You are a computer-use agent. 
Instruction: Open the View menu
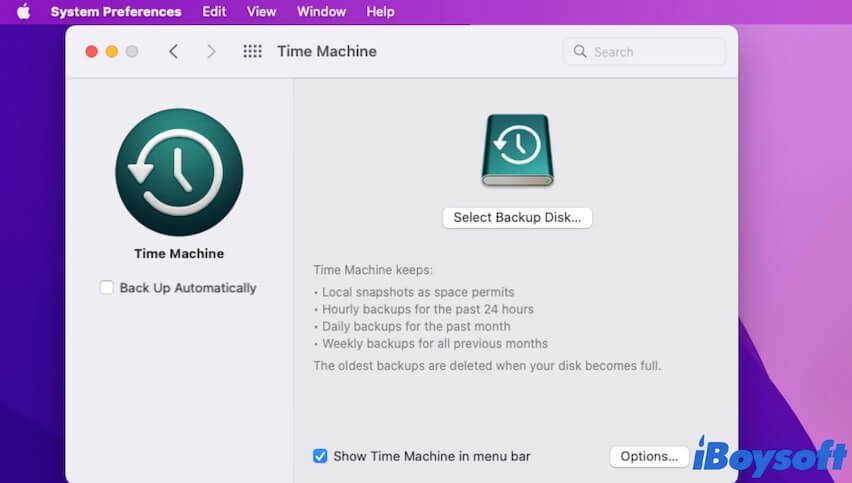pyautogui.click(x=261, y=12)
